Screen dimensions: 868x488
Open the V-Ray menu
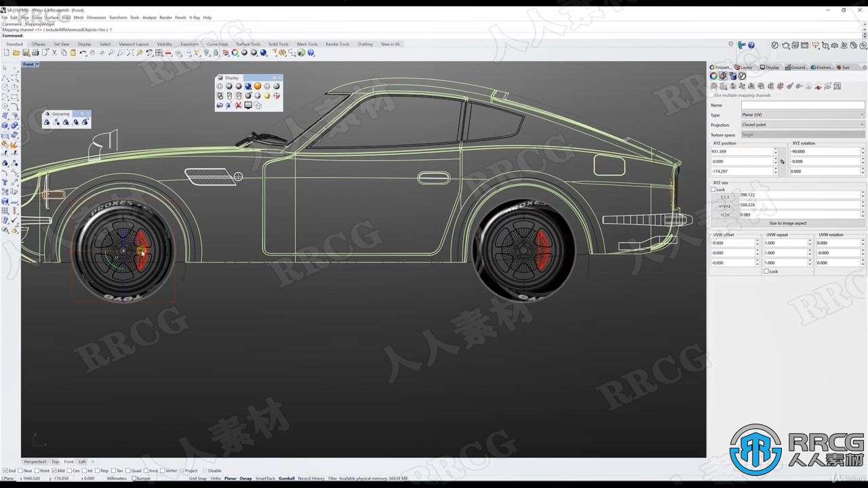coord(195,18)
